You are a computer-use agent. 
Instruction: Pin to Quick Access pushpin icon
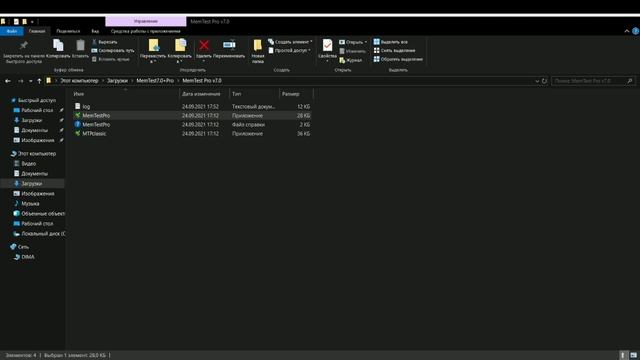point(24,45)
